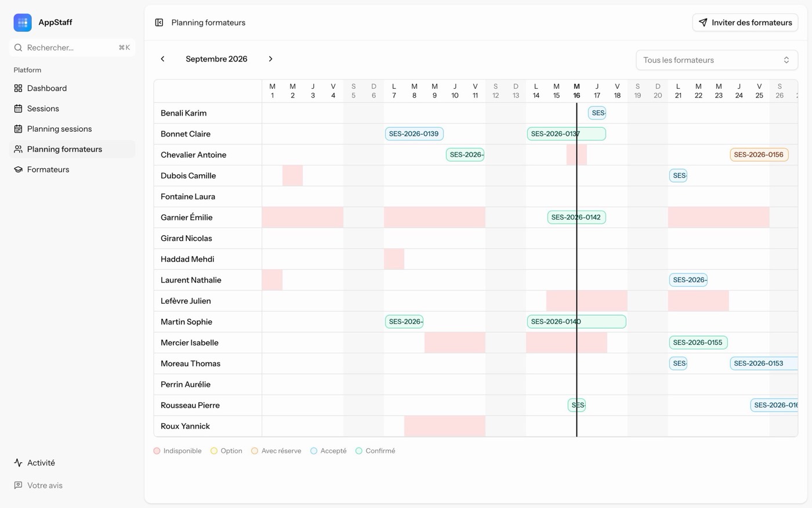Go to the previous month

162,59
